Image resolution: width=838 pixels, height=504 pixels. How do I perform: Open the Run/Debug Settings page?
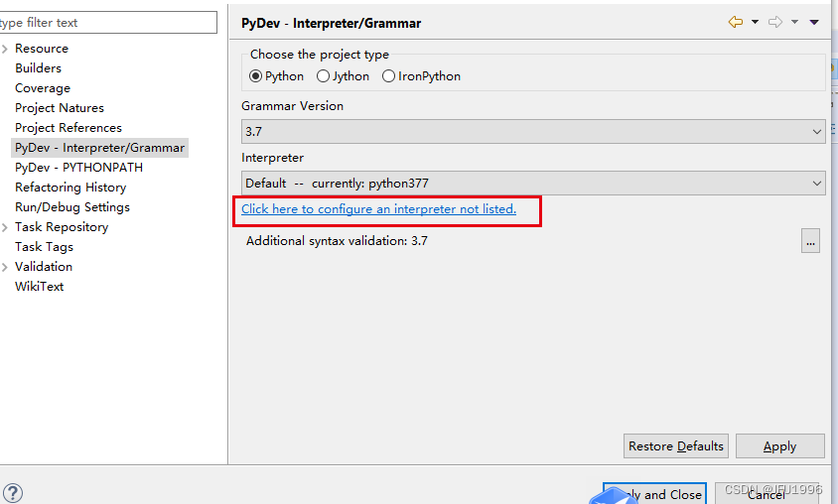72,207
